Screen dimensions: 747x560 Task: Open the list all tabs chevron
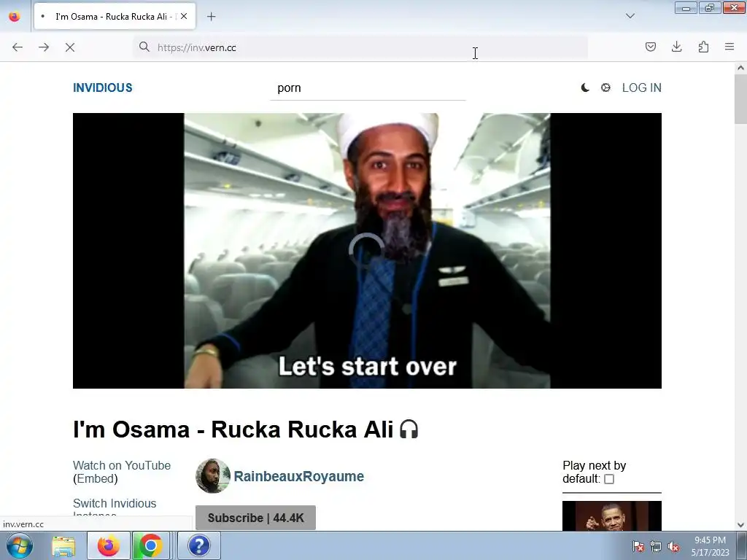point(630,16)
